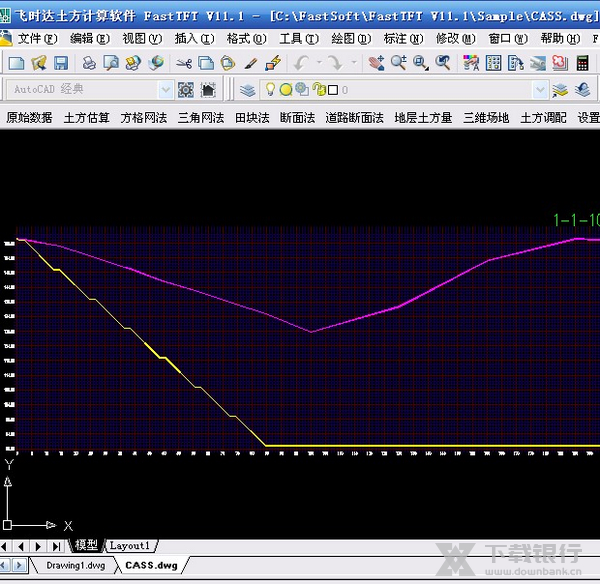Open the Drawing1.dwg document tab

(x=75, y=565)
